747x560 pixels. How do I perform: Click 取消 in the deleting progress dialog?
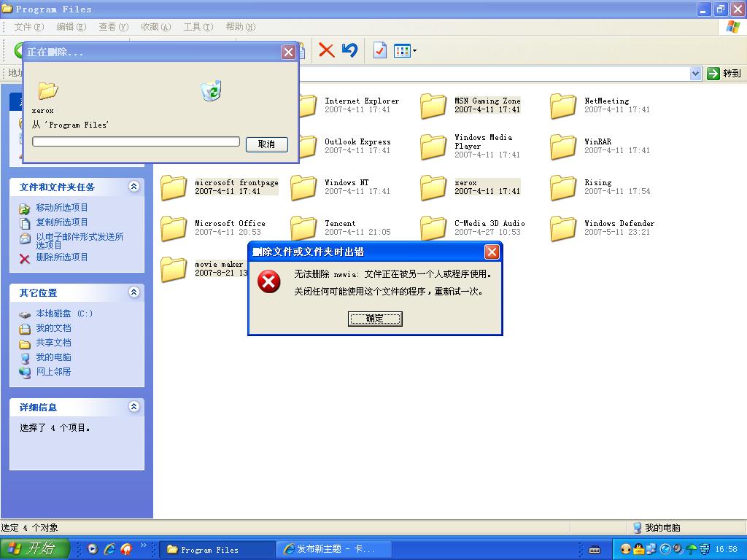pos(267,144)
